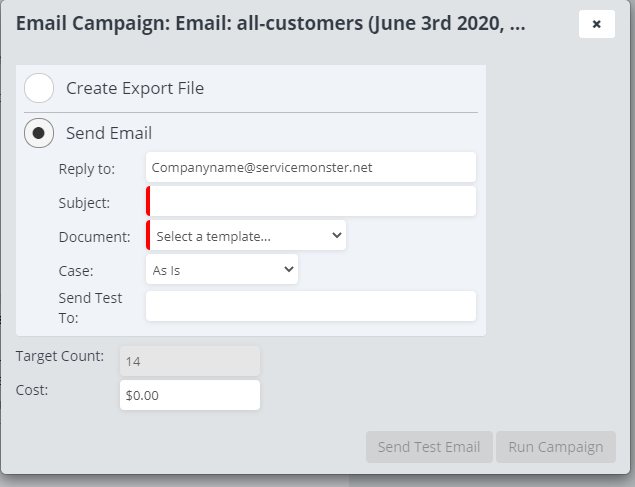Click the Send Test To input field
This screenshot has width=635, height=487.
click(310, 306)
